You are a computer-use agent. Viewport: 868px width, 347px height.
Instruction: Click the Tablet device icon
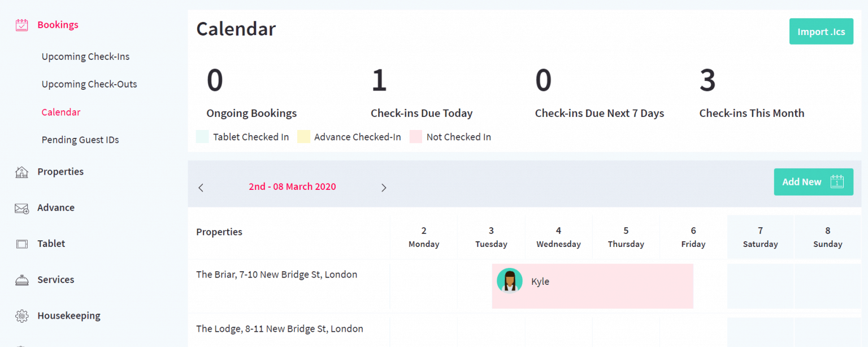(21, 243)
